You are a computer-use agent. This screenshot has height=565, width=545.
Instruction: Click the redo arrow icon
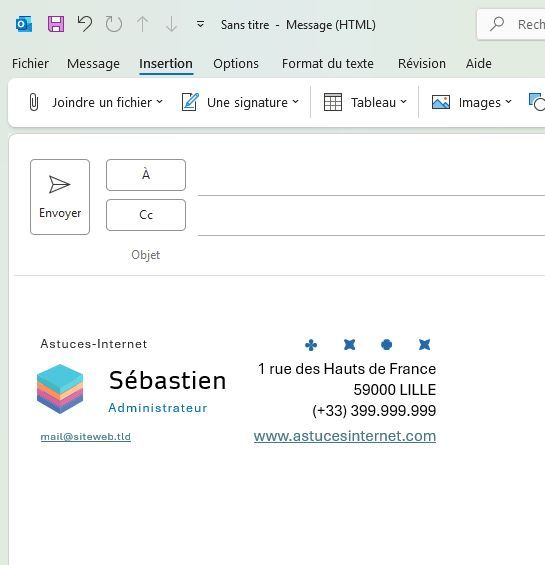click(114, 25)
